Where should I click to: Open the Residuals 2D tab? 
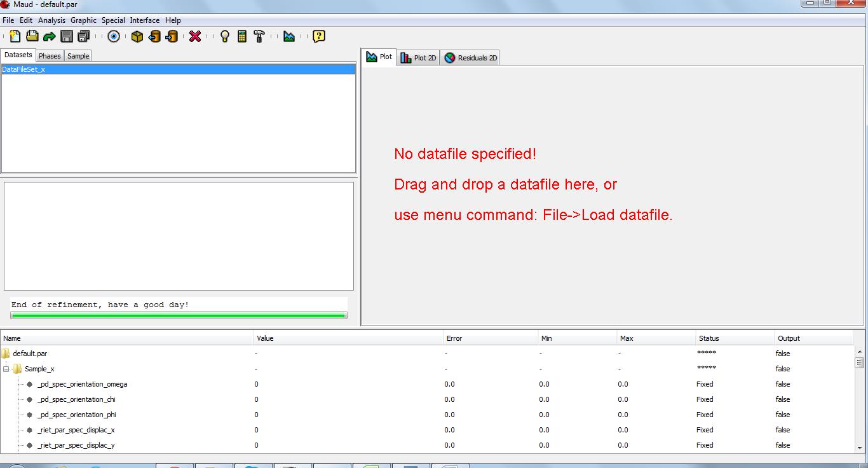tap(470, 57)
